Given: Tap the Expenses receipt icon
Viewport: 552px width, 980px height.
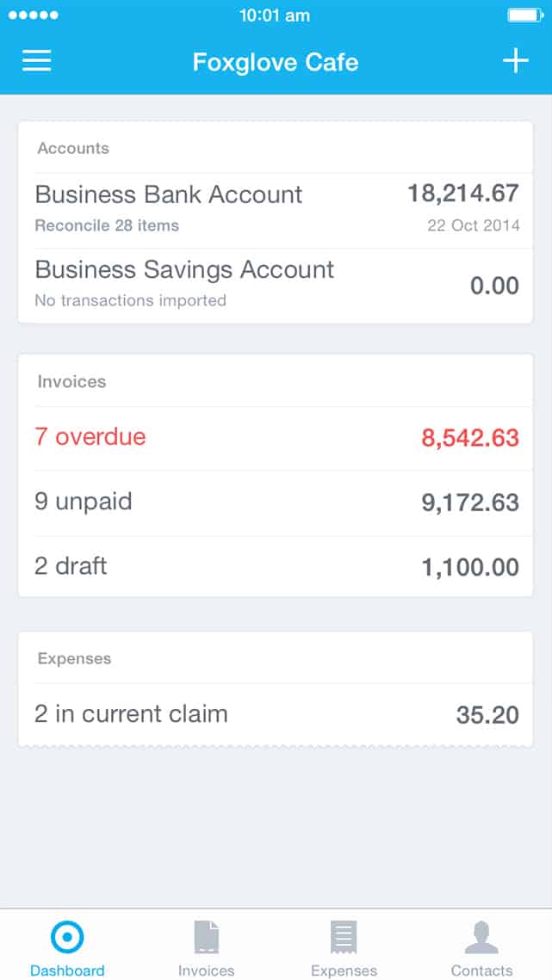Looking at the screenshot, I should [344, 935].
